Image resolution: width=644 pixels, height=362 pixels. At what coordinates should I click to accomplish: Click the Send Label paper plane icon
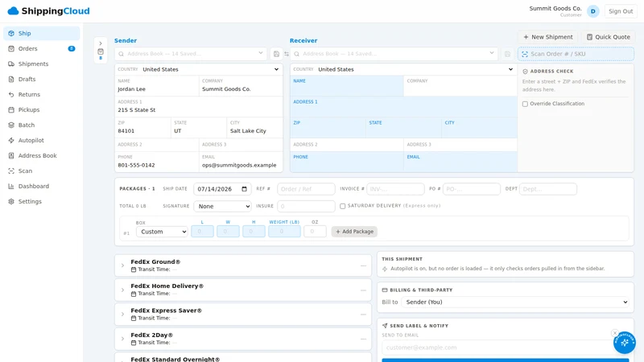[x=385, y=326]
